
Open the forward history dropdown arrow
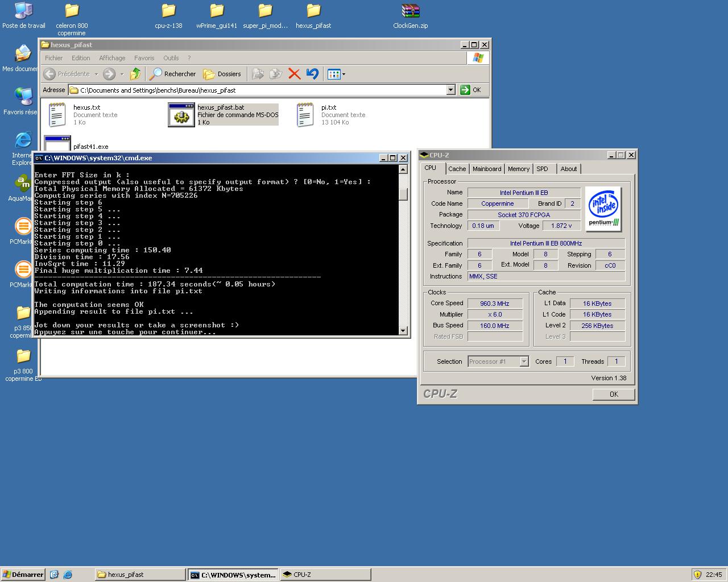[121, 74]
